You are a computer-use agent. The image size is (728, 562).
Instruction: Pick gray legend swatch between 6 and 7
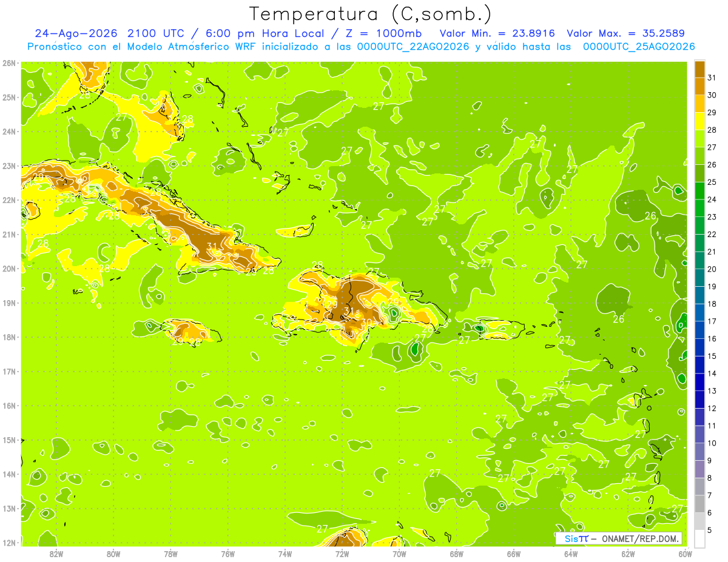[x=699, y=504]
